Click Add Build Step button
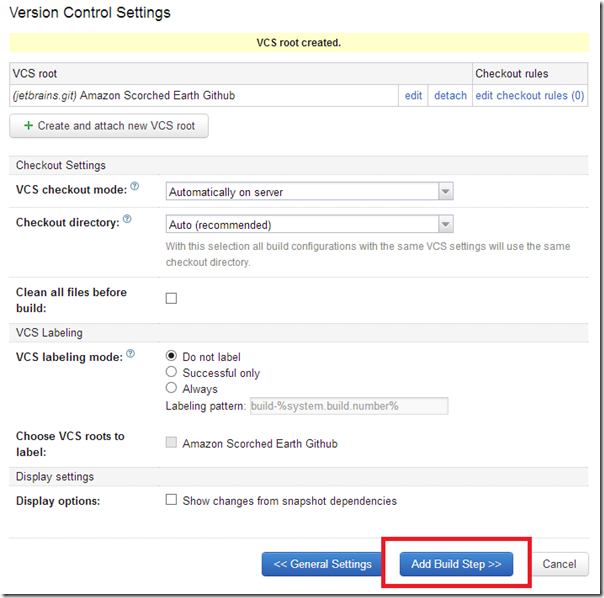This screenshot has width=604, height=598. pos(456,564)
